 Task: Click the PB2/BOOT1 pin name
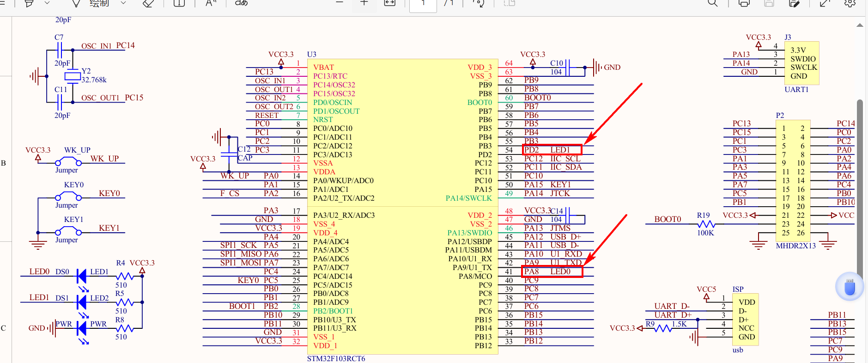coord(333,311)
